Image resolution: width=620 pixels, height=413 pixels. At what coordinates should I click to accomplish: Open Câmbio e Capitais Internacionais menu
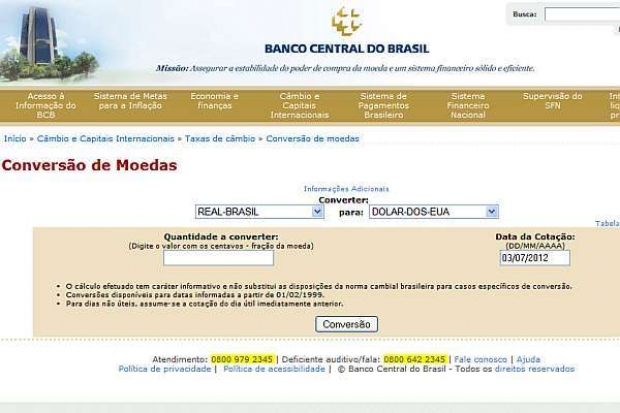(x=299, y=105)
